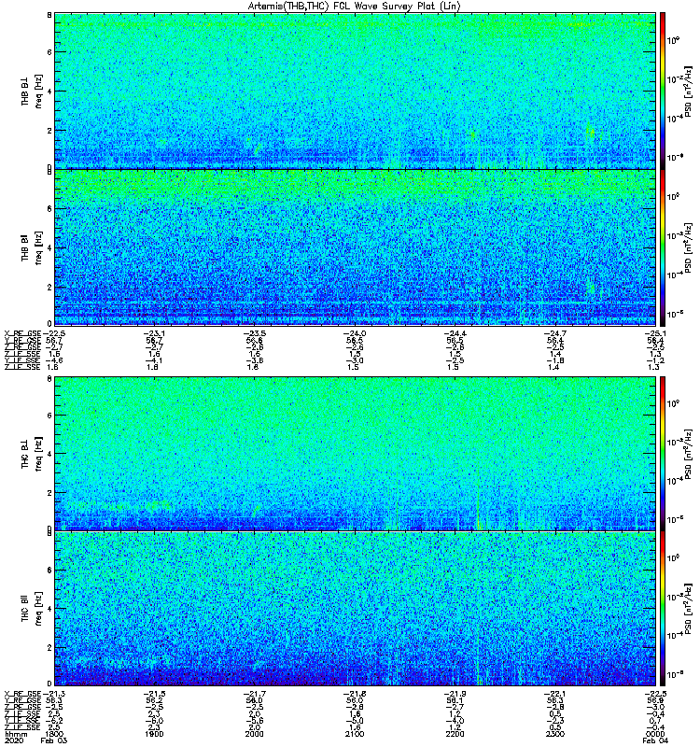The width and height of the screenshot is (700, 747).
Task: Click the color bar beside the THC B∥ panel
Action: pyautogui.click(x=663, y=609)
